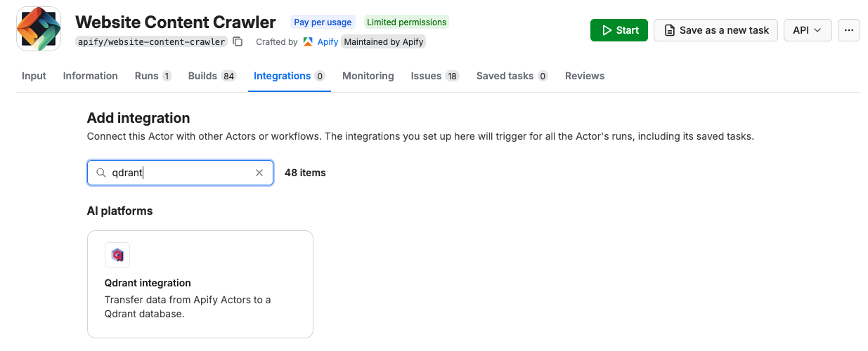Open the Information tab
The height and width of the screenshot is (351, 868).
(x=91, y=76)
